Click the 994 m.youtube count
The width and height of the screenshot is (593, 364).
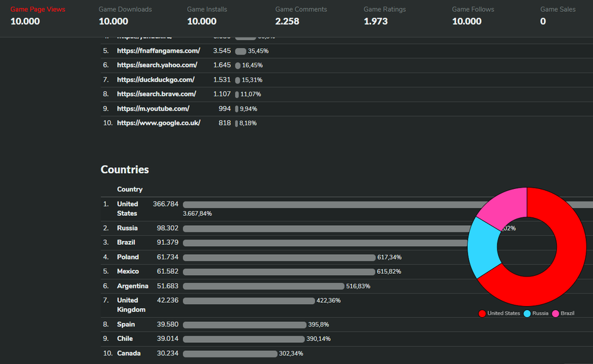point(225,109)
